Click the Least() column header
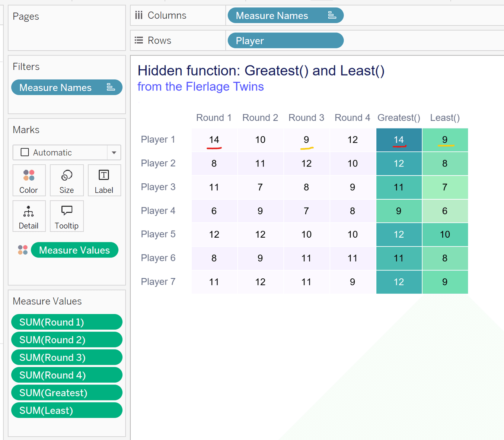 point(445,118)
